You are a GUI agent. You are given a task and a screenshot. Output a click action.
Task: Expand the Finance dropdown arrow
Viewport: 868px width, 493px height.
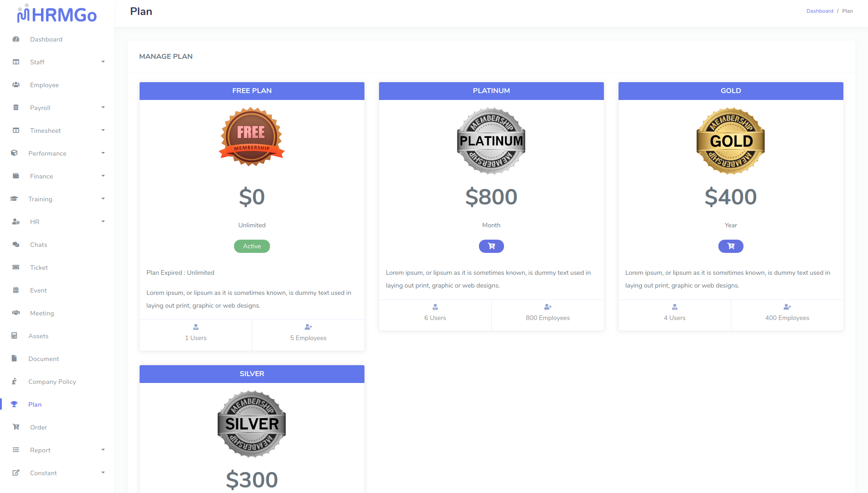coord(103,176)
